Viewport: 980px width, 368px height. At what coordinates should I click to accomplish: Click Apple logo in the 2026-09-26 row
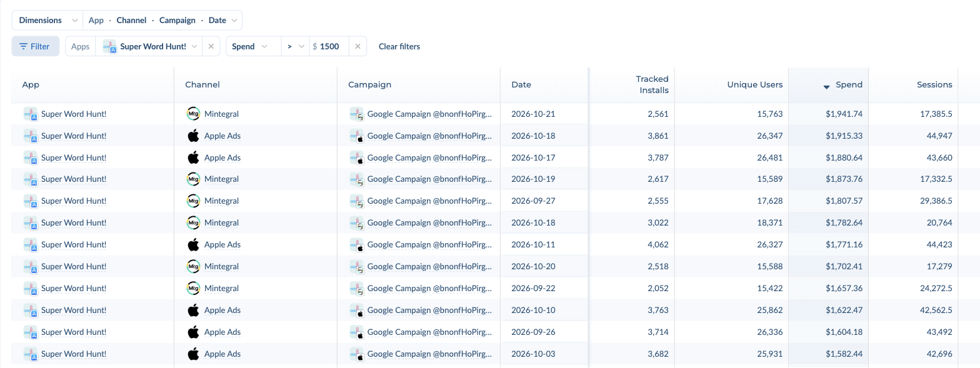click(x=193, y=332)
